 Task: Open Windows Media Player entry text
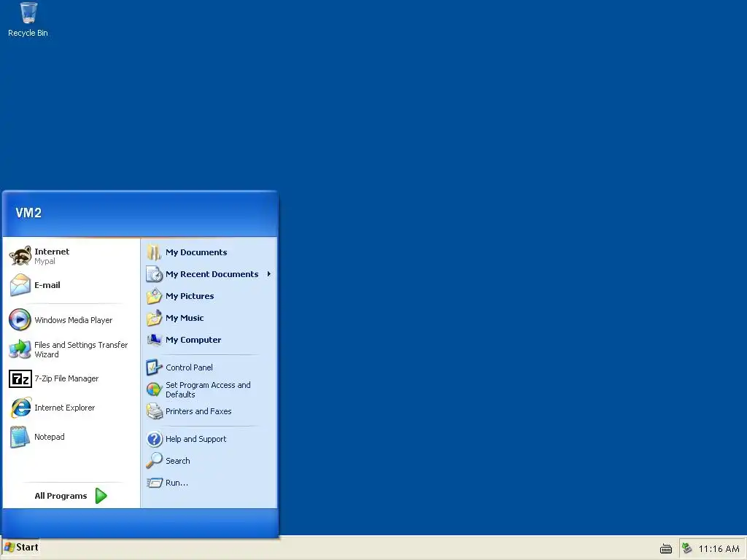(x=74, y=320)
